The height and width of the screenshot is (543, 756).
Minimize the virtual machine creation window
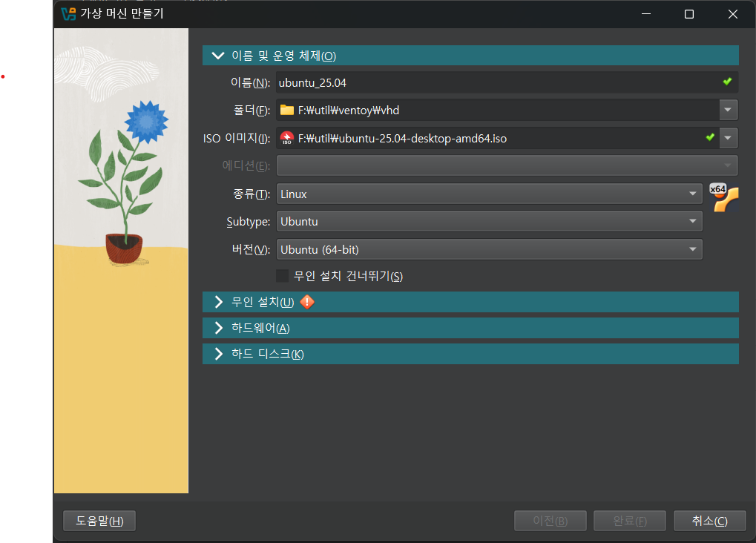point(646,14)
